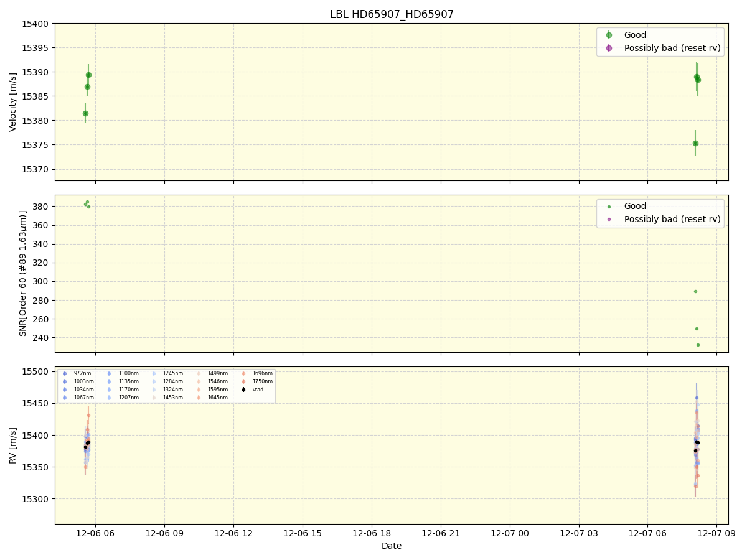The height and width of the screenshot is (560, 747).
Task: Click the 15400 tick on velocity axis
Action: click(x=35, y=24)
